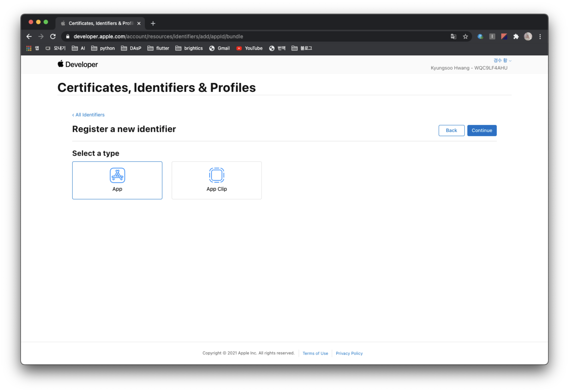Click the Chrome profile avatar
This screenshot has height=392, width=569.
coord(528,37)
